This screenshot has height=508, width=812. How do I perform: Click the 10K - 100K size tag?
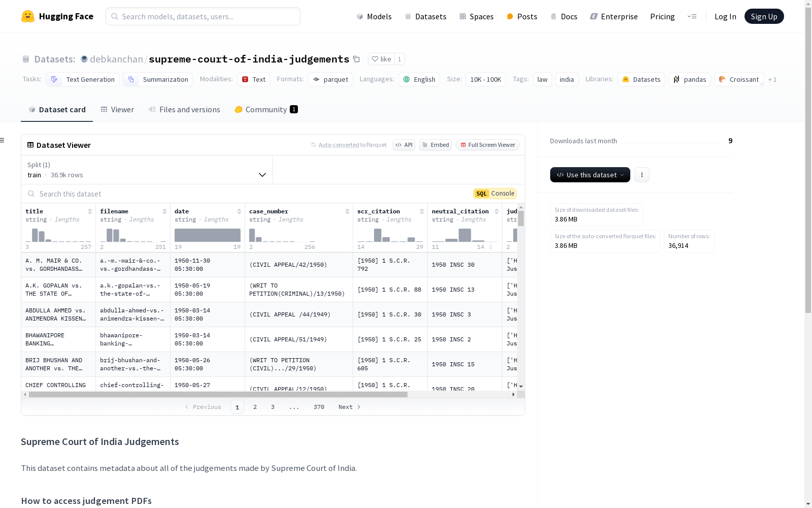(x=486, y=79)
